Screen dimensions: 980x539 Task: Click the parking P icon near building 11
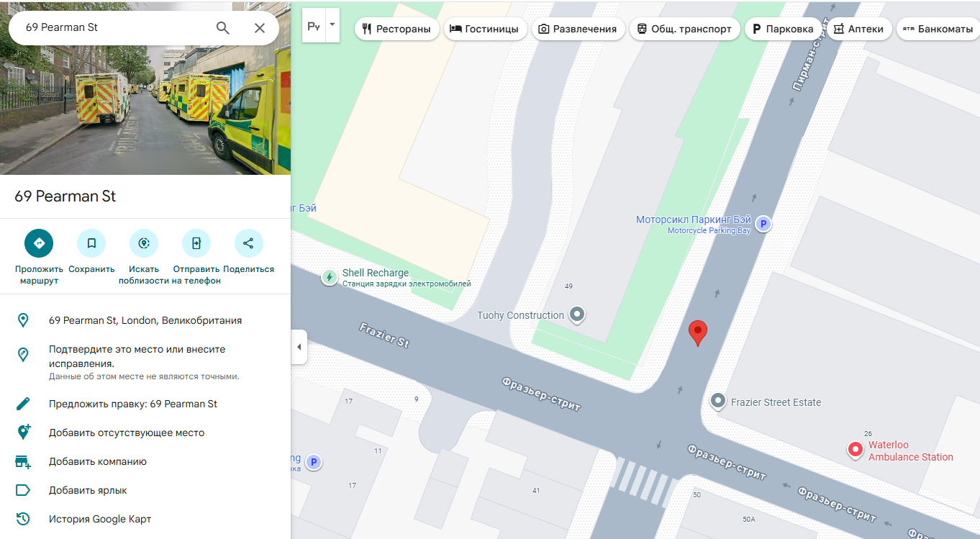tap(313, 462)
